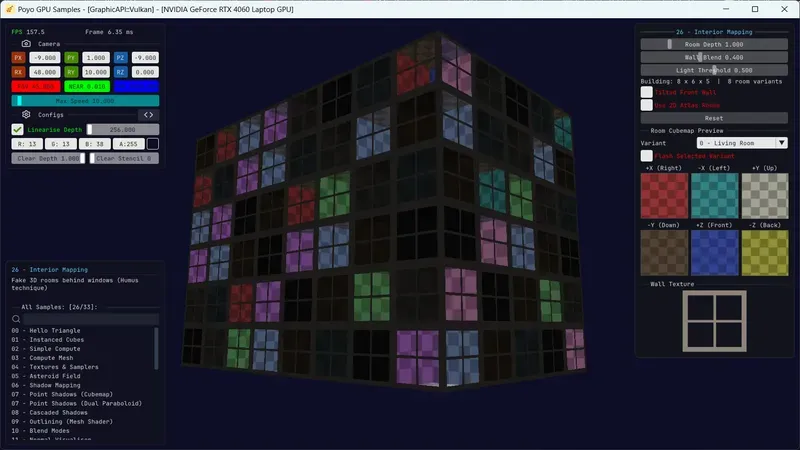Viewport: 800px width, 450px height.
Task: Open sample 09 - Outlining (Mesh Shader)
Action: (x=62, y=422)
